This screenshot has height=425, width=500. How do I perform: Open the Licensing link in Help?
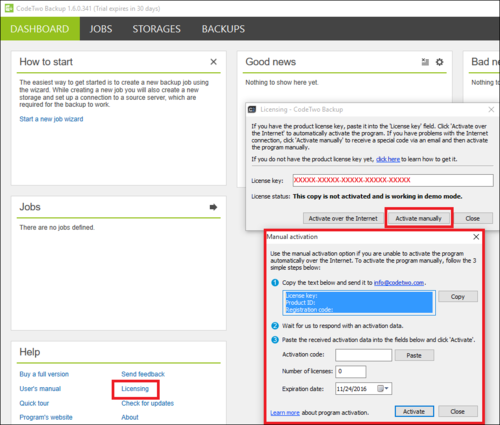(135, 389)
